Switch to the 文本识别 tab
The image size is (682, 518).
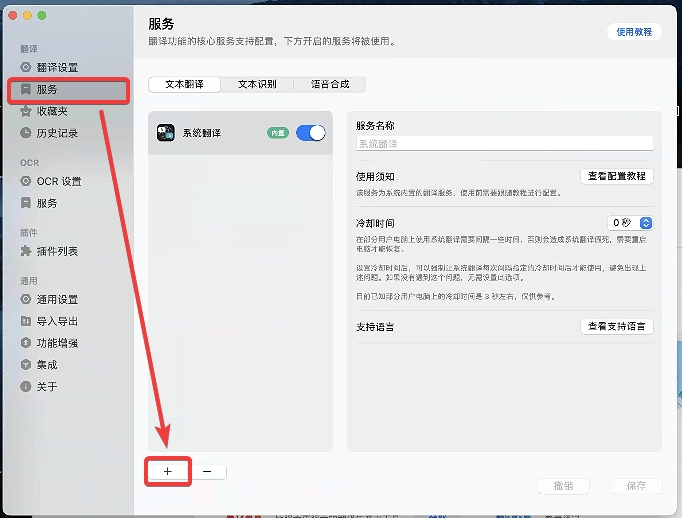point(257,85)
